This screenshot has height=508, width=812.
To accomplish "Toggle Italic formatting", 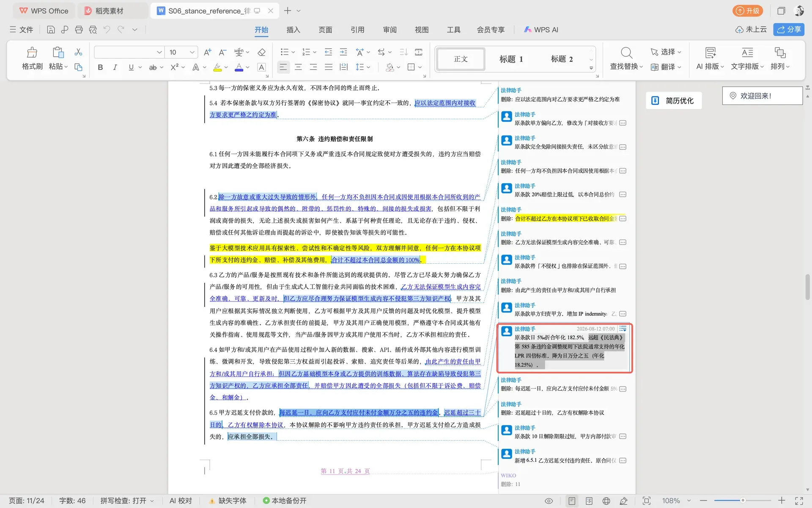I will coord(115,67).
